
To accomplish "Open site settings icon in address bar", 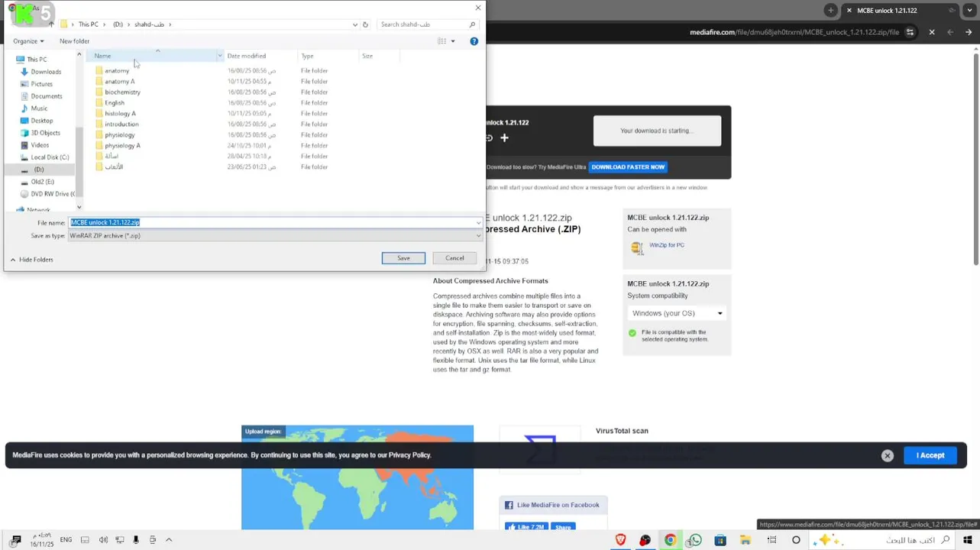I will [910, 32].
